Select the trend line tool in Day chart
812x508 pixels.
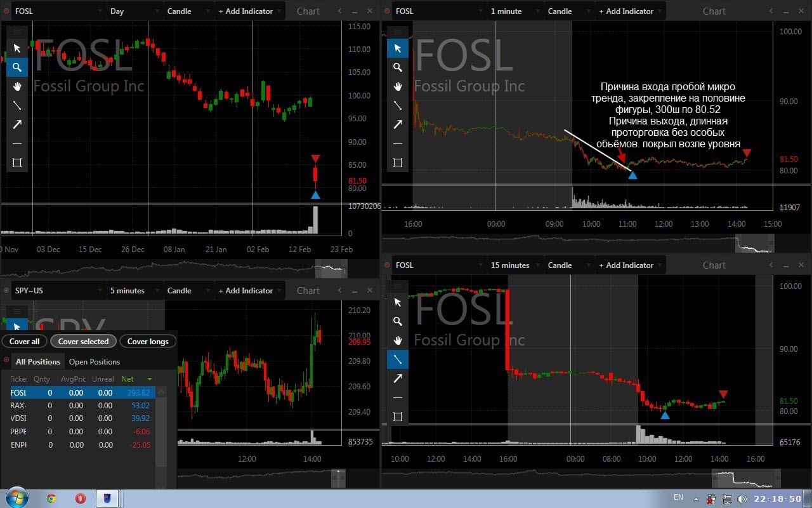click(17, 105)
